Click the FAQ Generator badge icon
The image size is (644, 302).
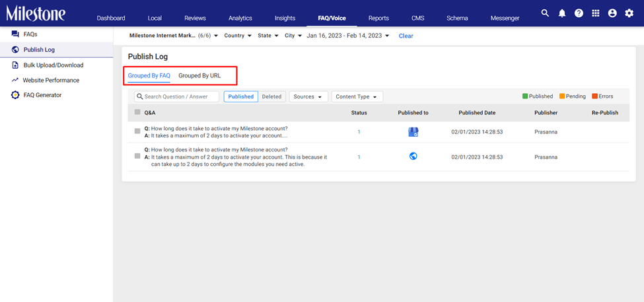point(15,95)
